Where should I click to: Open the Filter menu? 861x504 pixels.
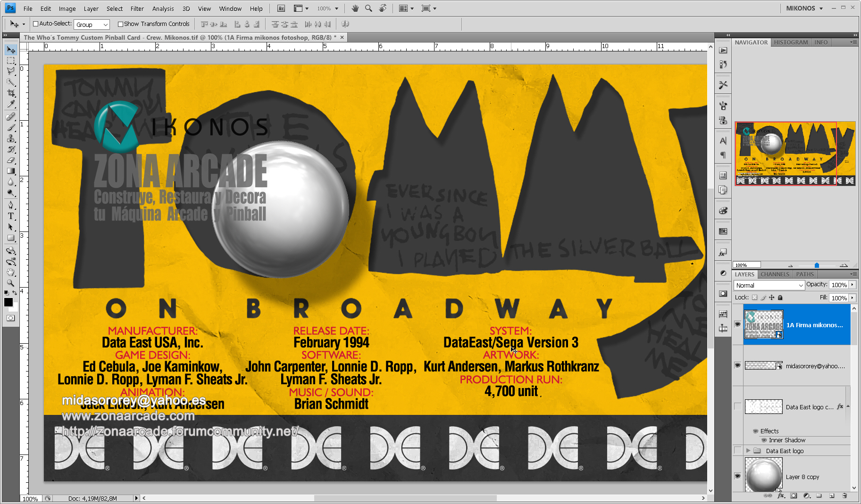[137, 8]
